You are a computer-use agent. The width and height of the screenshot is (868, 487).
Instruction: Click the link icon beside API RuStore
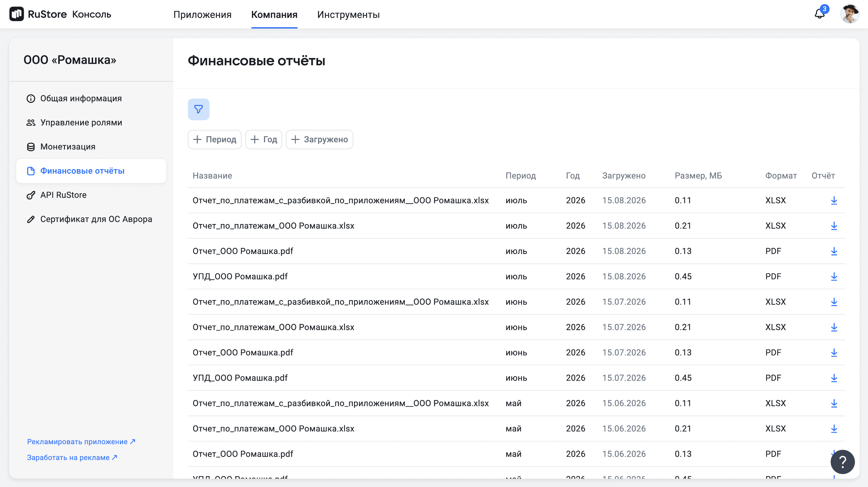tap(31, 195)
